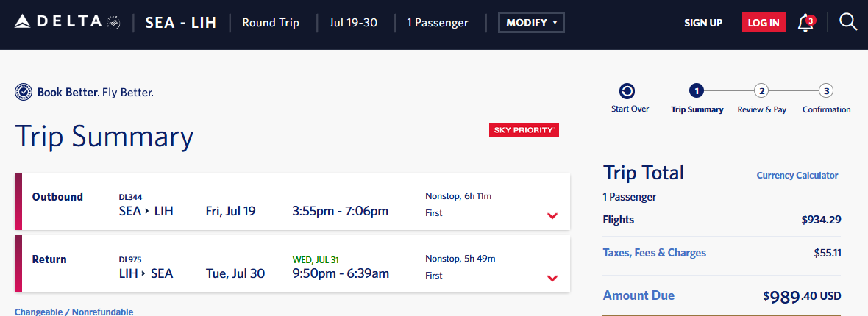This screenshot has width=868, height=316.
Task: Click the Start Over circular arrow icon
Action: 627,91
